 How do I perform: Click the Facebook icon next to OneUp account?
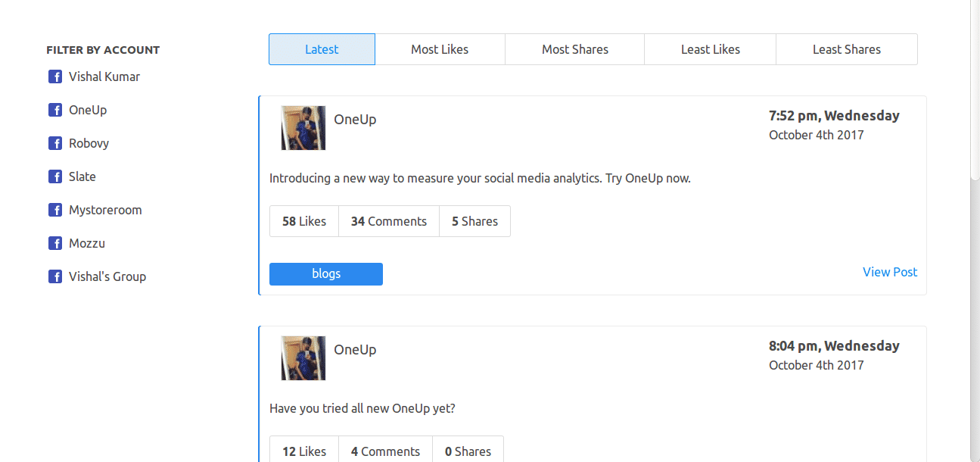[x=54, y=110]
